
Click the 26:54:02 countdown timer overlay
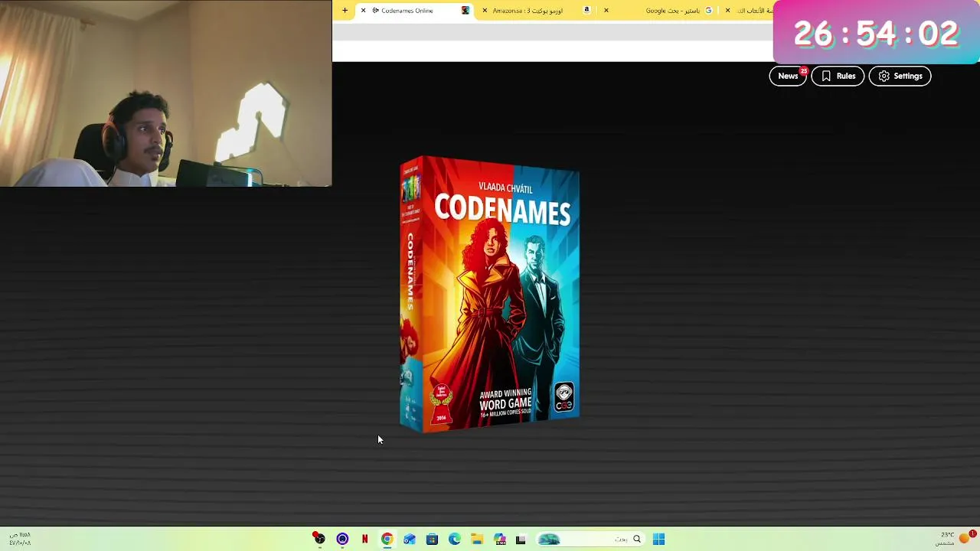click(x=876, y=33)
